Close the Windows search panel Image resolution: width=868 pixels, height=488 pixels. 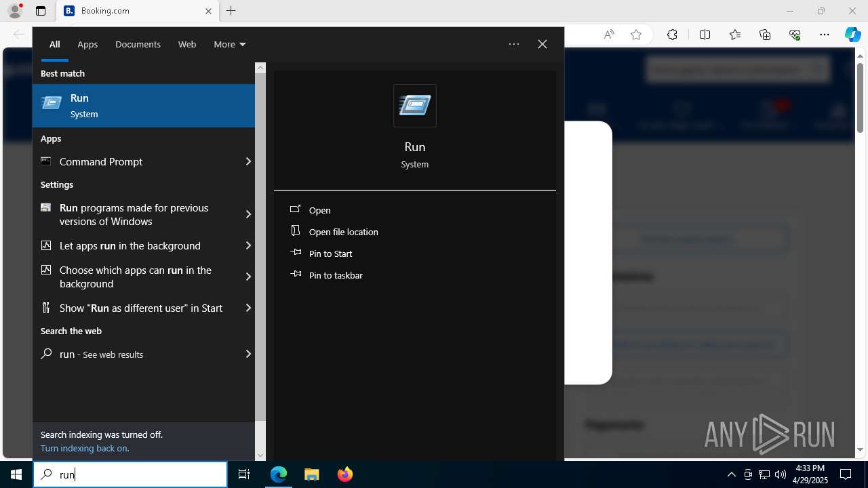point(542,44)
